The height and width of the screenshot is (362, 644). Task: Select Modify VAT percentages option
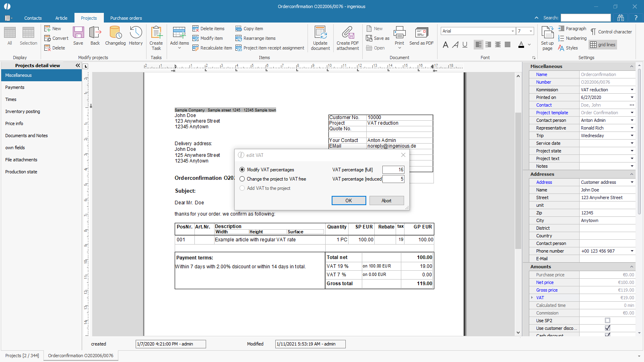pos(242,170)
